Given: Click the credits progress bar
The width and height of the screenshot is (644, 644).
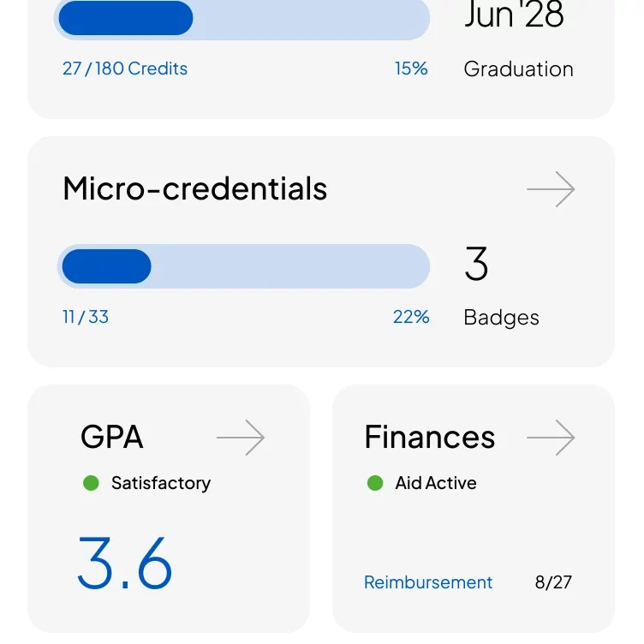Looking at the screenshot, I should click(241, 19).
